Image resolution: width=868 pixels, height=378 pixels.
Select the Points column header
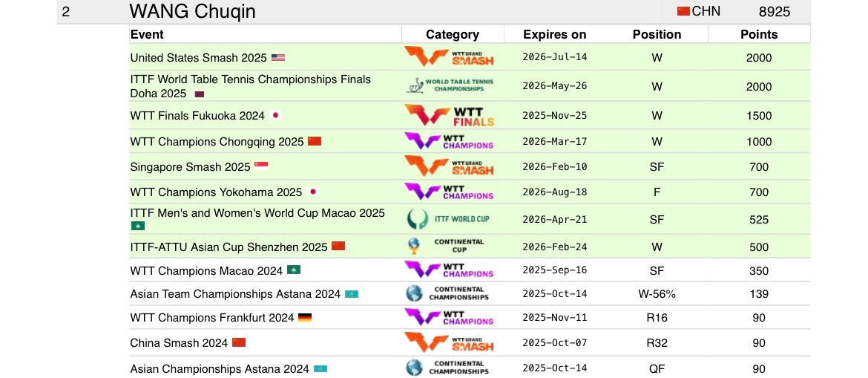coord(759,34)
